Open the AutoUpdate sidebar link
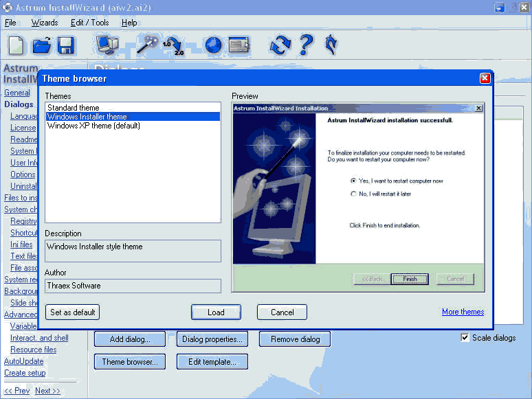The width and height of the screenshot is (532, 399). pyautogui.click(x=24, y=361)
